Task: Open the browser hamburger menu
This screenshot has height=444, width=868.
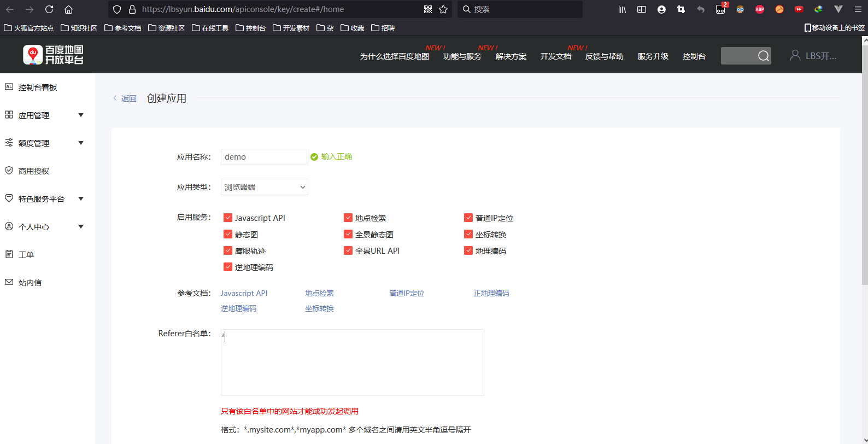Action: (858, 9)
